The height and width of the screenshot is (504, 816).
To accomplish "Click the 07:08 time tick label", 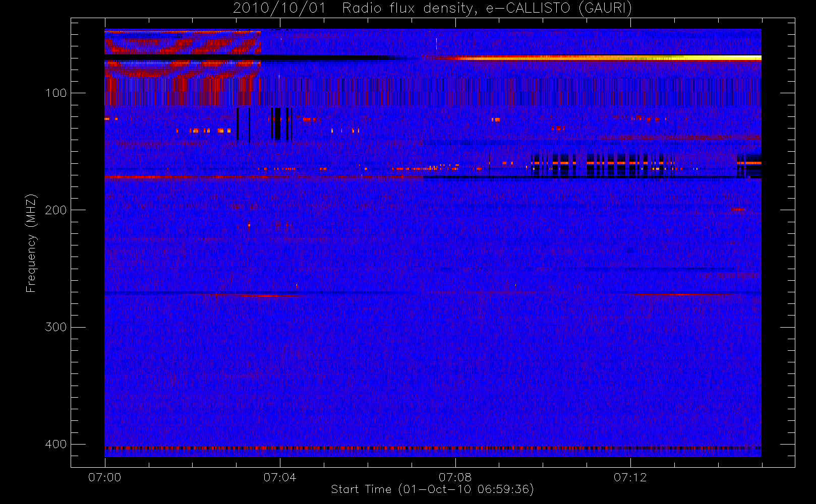I will [x=455, y=477].
